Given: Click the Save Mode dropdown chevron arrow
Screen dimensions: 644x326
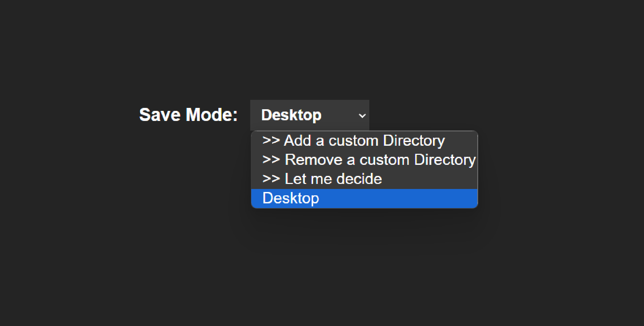Looking at the screenshot, I should 362,116.
